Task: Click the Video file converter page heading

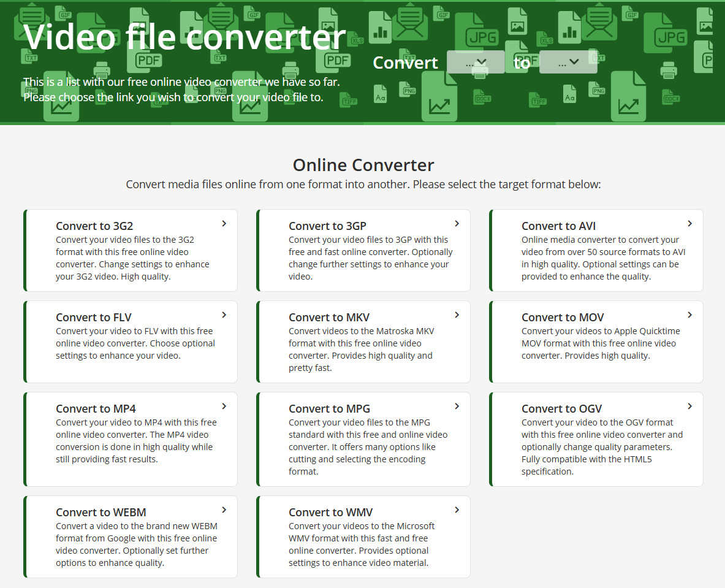Action: [184, 38]
